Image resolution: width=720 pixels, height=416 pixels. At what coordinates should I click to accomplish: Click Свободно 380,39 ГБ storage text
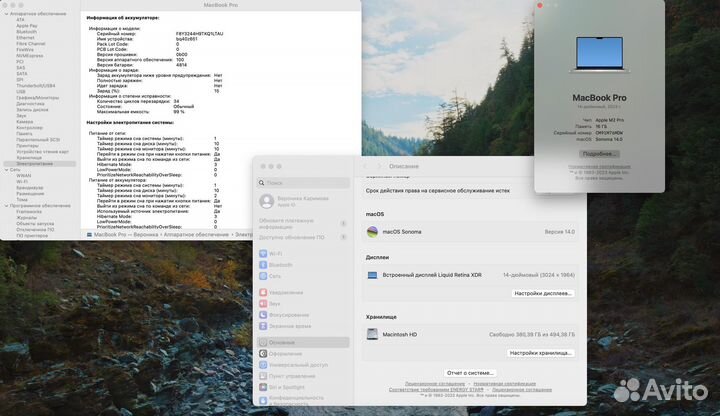click(531, 335)
